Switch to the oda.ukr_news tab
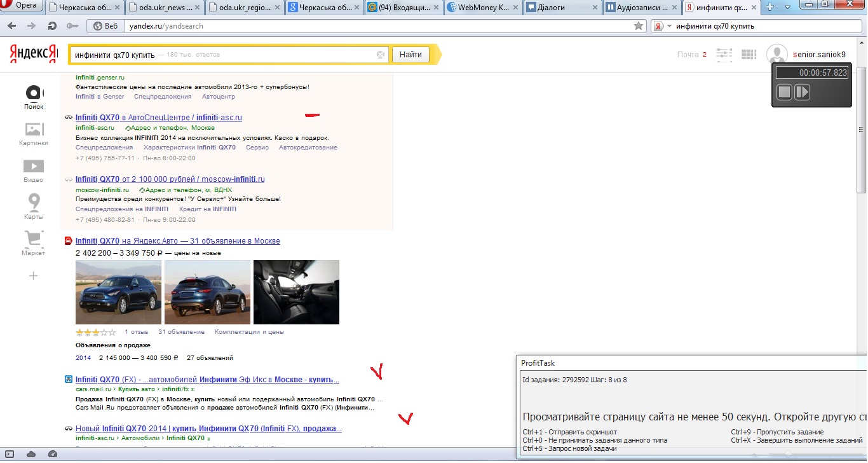868x463 pixels. point(165,8)
